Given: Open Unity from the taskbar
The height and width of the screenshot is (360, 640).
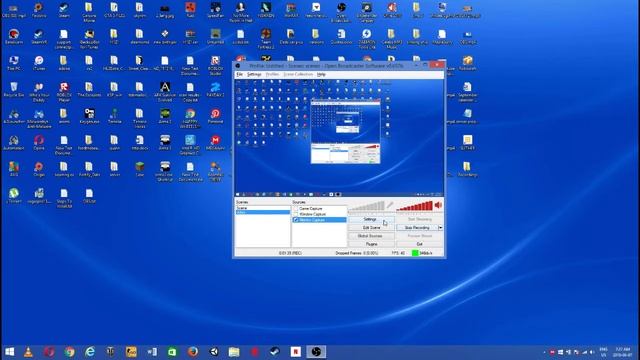Looking at the screenshot, I should 213,351.
